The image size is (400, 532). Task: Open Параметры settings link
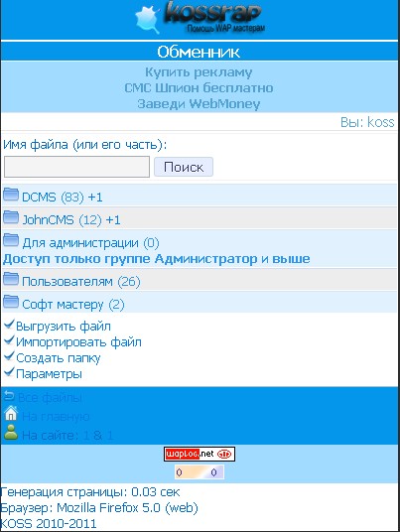(49, 374)
